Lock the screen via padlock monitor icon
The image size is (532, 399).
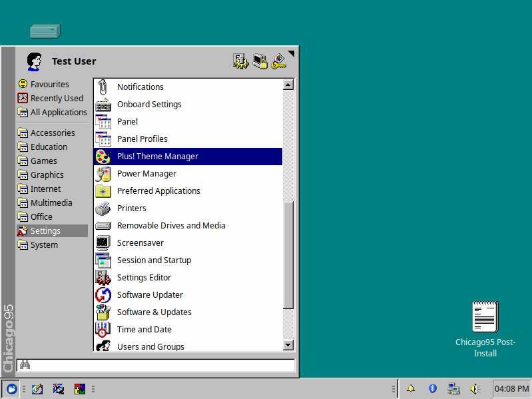click(260, 61)
